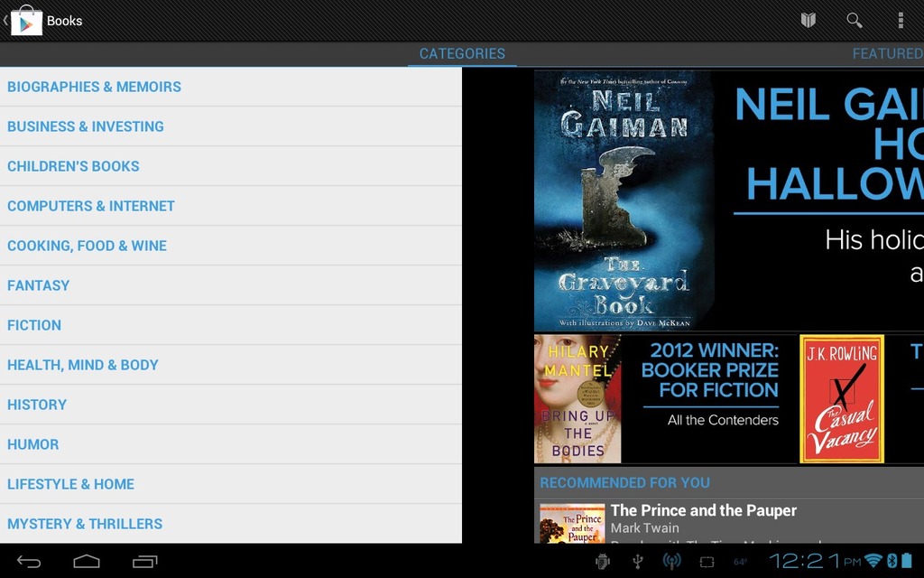Tap the 64° temperature indicator

click(741, 562)
